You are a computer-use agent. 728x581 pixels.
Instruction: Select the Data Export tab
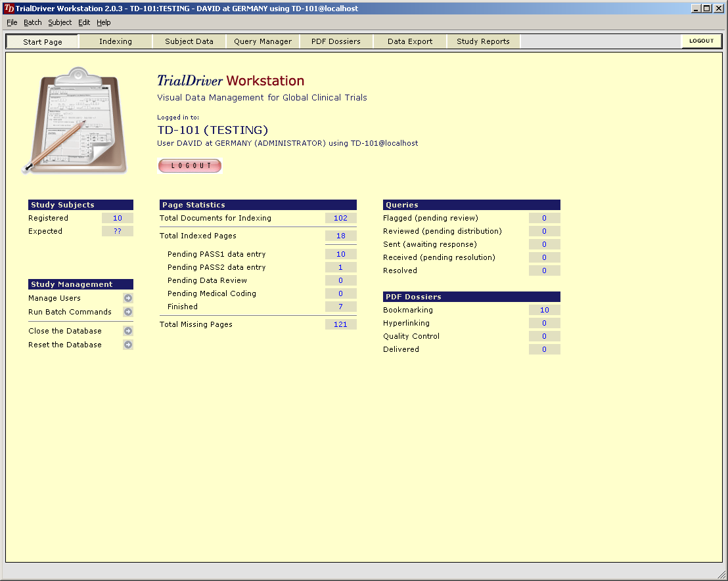410,41
